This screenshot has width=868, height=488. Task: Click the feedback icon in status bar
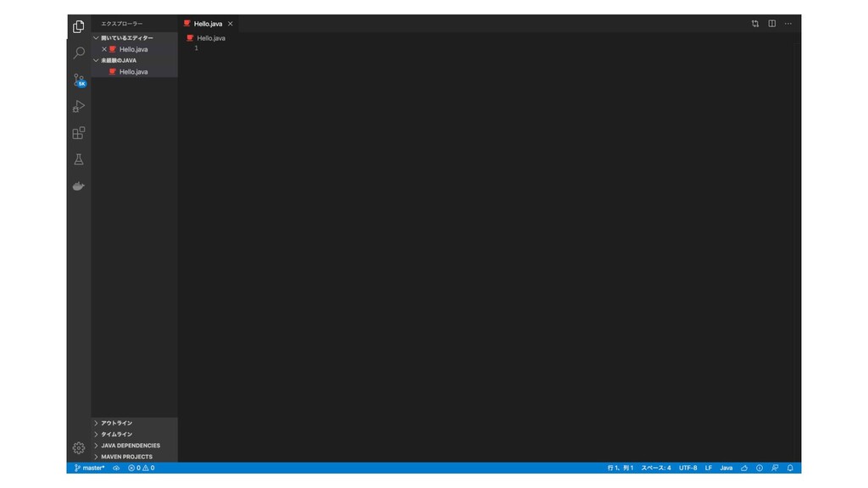[775, 468]
